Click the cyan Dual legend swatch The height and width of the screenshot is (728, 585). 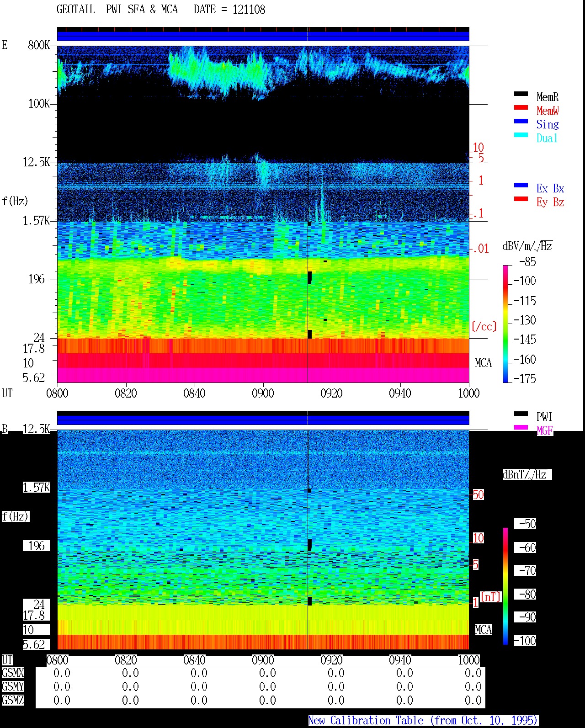click(521, 135)
